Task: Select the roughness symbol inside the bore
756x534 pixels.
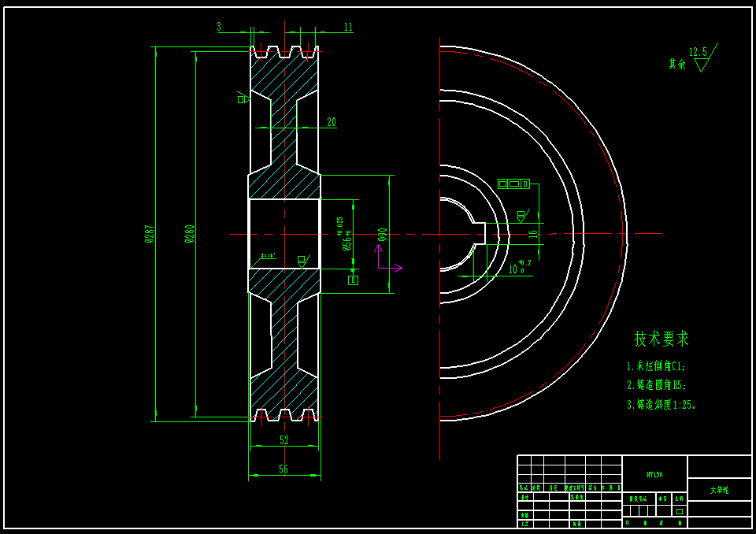Action: (304, 262)
